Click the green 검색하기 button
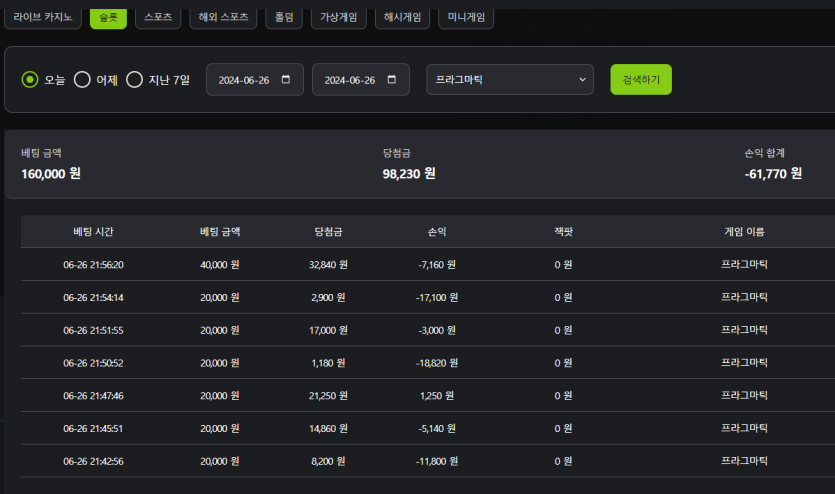 641,80
